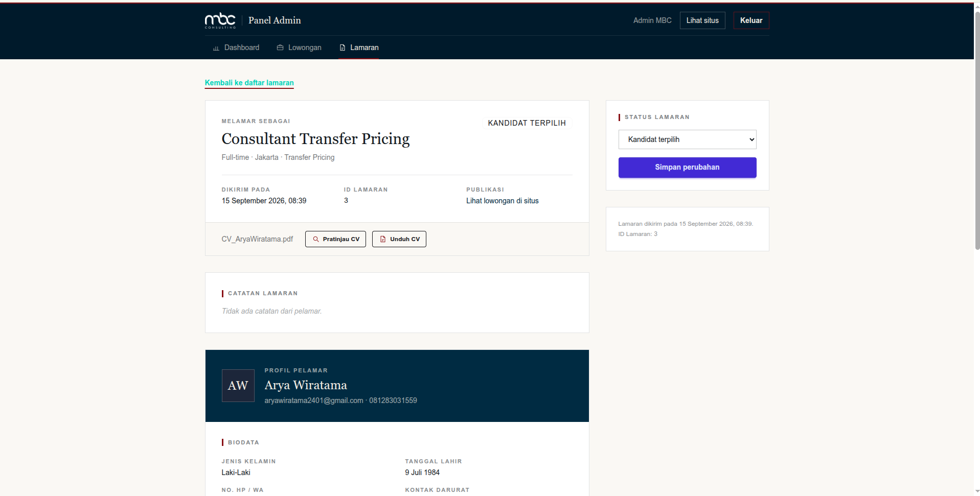The width and height of the screenshot is (980, 496).
Task: Click the applicant name Arya Wiratama
Action: click(x=306, y=385)
